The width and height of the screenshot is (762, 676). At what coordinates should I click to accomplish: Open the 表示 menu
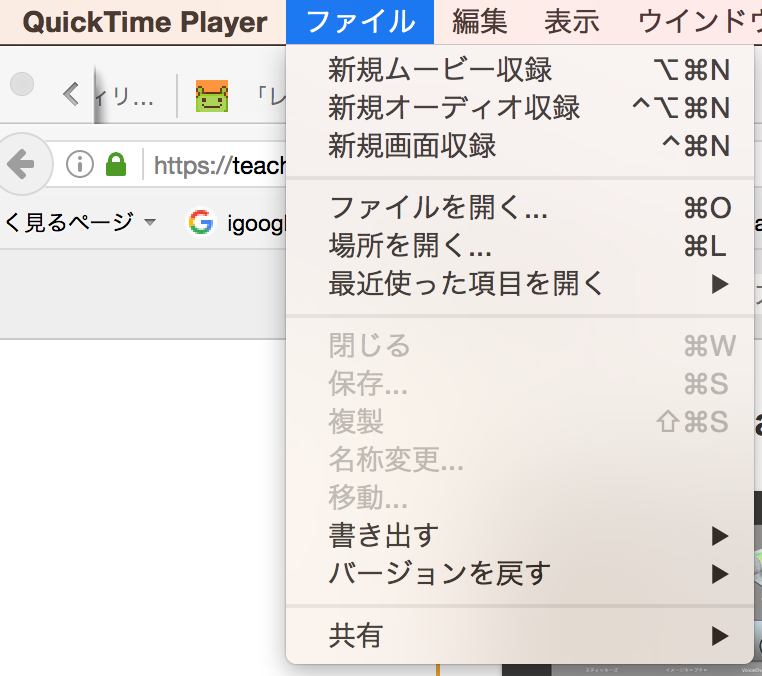pyautogui.click(x=572, y=21)
